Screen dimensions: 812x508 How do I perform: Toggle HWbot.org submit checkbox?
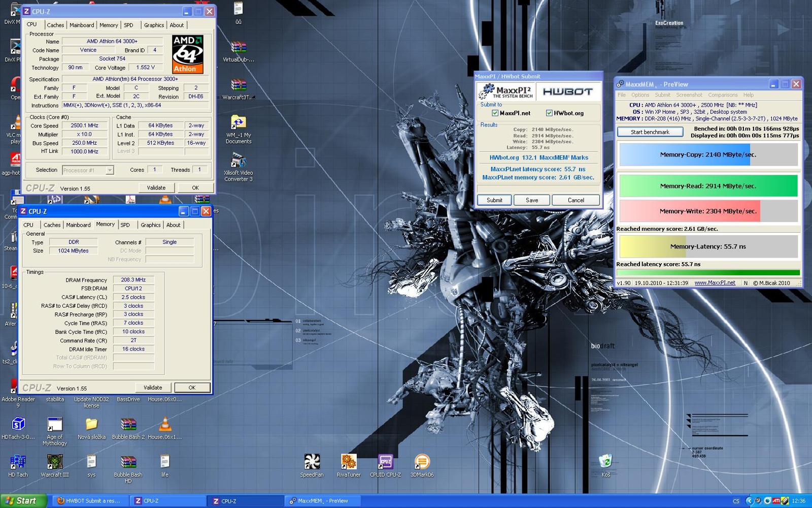pyautogui.click(x=549, y=113)
